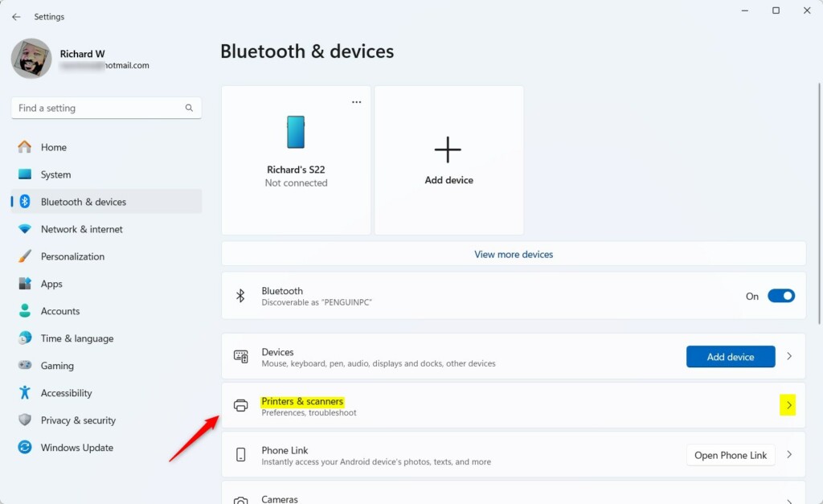Click inside the Find a setting search box
Image resolution: width=823 pixels, height=504 pixels.
point(105,107)
